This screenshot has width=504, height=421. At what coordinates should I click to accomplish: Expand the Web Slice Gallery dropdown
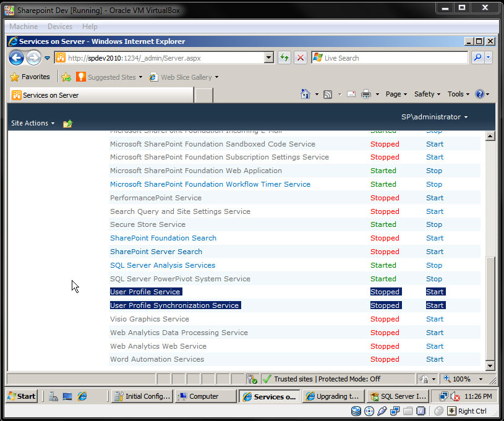click(x=216, y=77)
